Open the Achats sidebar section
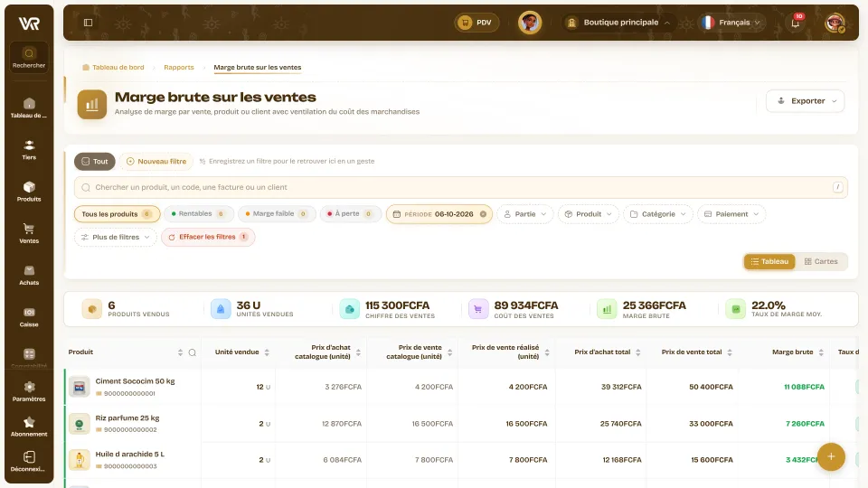The height and width of the screenshot is (488, 868). click(x=29, y=275)
